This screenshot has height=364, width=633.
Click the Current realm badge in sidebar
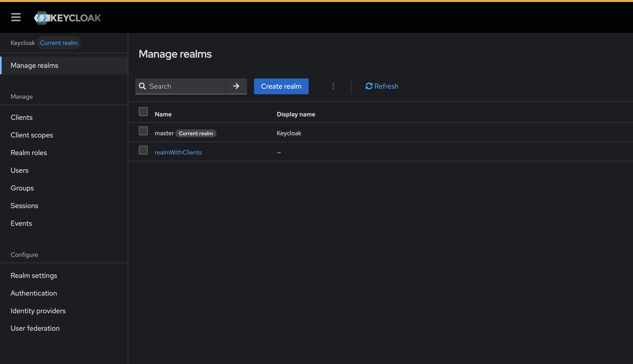point(58,43)
